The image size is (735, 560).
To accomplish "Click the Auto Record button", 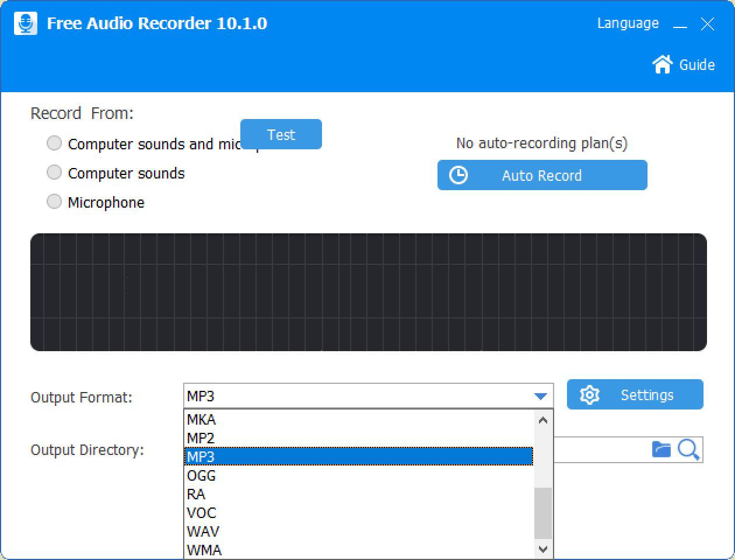I will click(x=542, y=175).
